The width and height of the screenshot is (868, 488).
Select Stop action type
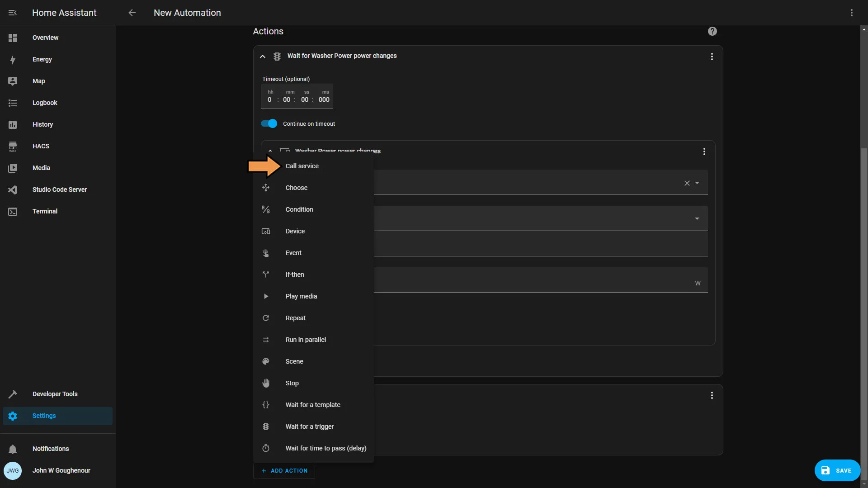[x=314, y=383]
